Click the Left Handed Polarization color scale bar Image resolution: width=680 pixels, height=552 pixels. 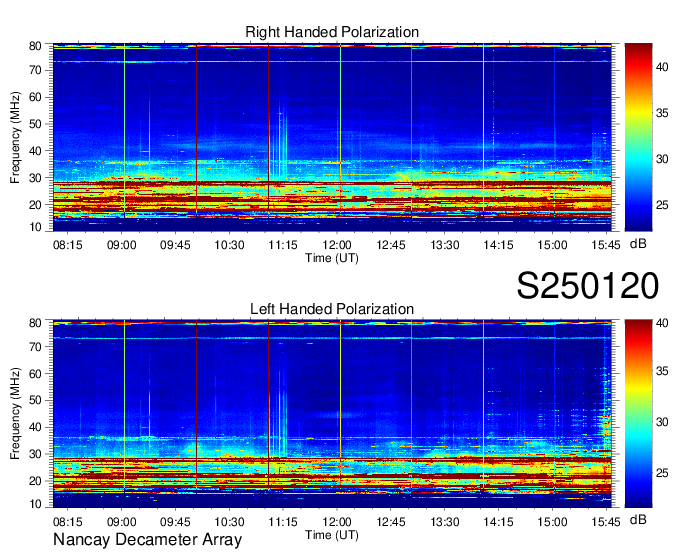[638, 414]
